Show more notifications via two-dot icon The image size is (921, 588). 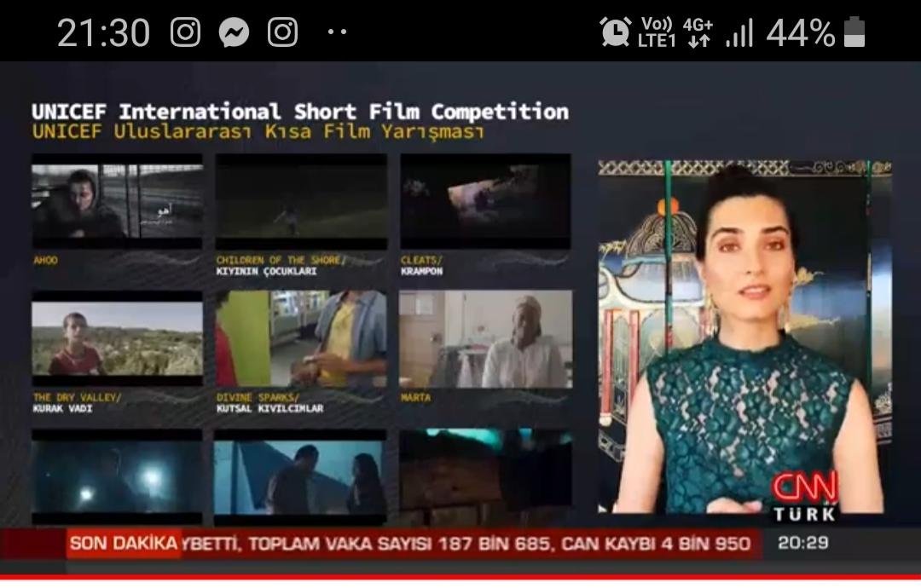337,32
